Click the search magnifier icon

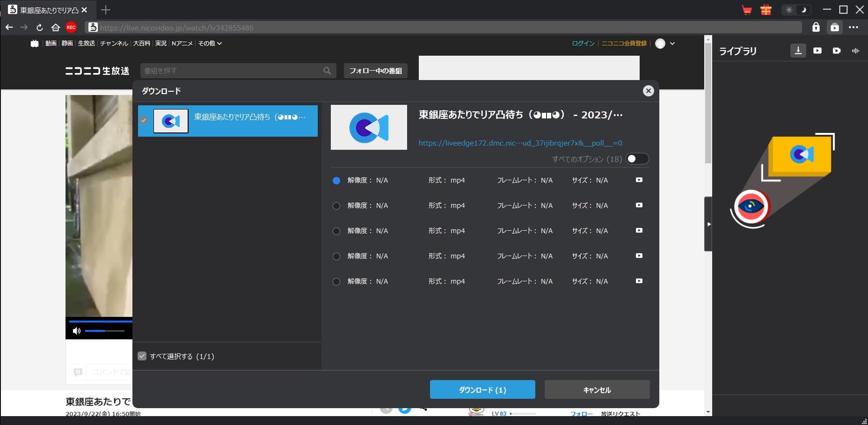(327, 71)
